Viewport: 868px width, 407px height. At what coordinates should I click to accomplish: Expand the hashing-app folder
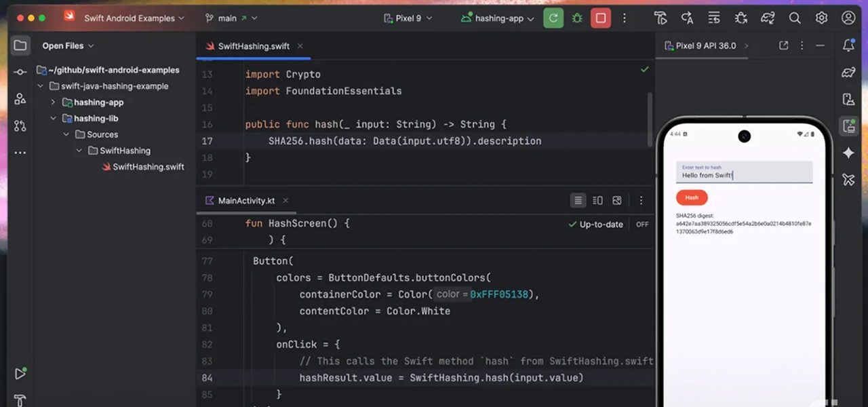pos(54,102)
